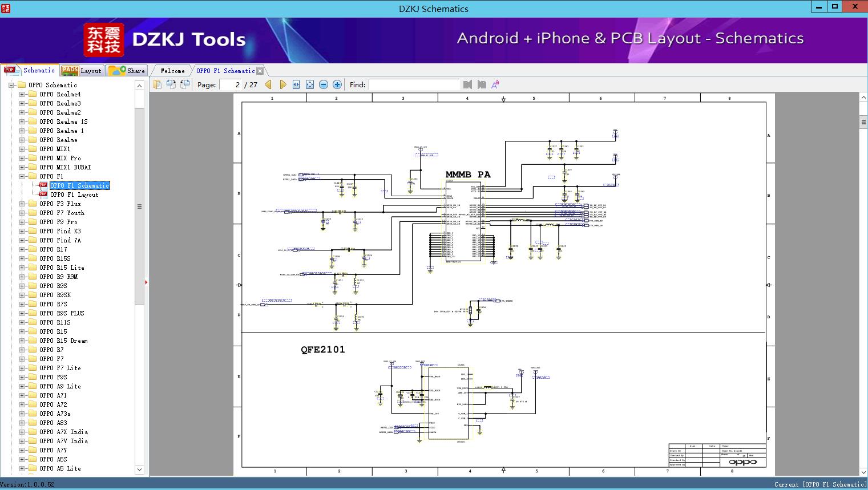This screenshot has width=868, height=490.
Task: Click the tree panel scroll up arrow
Action: coord(139,86)
